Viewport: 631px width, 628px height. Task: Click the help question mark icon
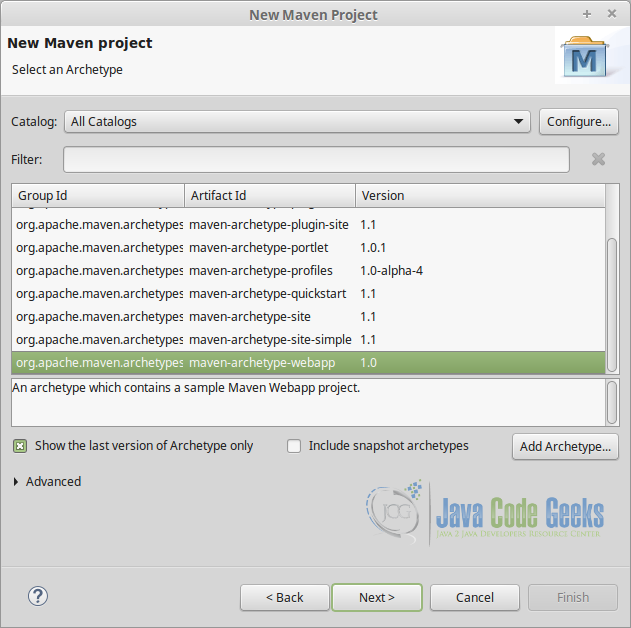(x=38, y=596)
